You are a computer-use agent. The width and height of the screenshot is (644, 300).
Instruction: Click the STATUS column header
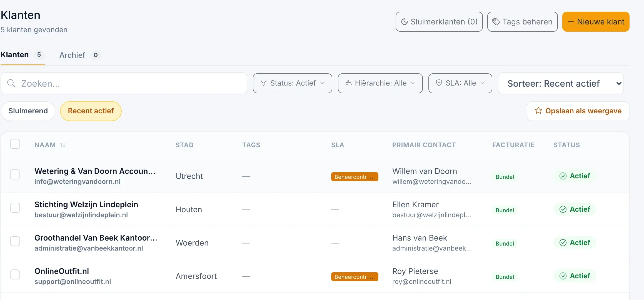566,145
